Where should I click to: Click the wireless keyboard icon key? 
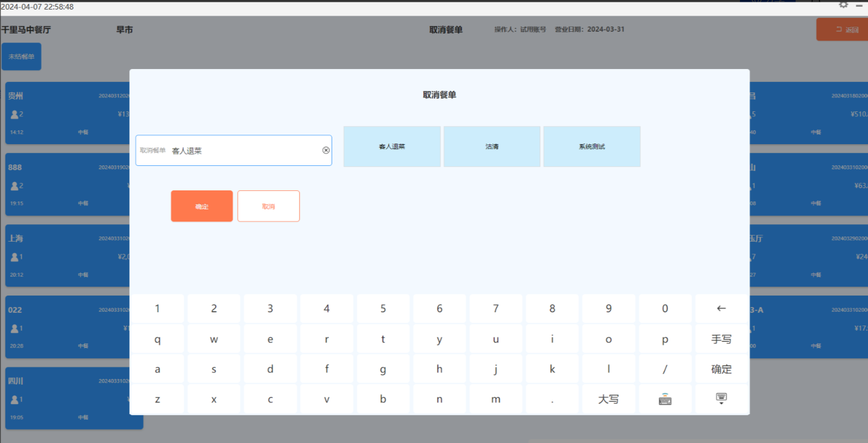pos(665,399)
